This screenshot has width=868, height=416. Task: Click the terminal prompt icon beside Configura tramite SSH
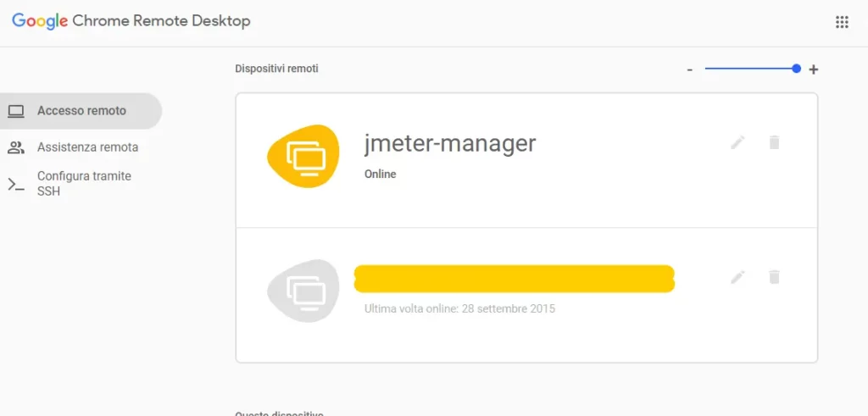(x=16, y=185)
